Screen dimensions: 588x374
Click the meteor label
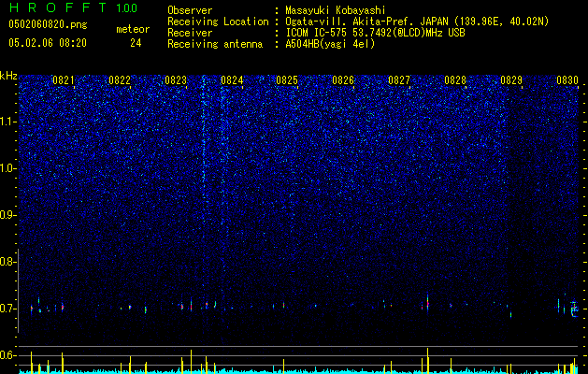(133, 29)
